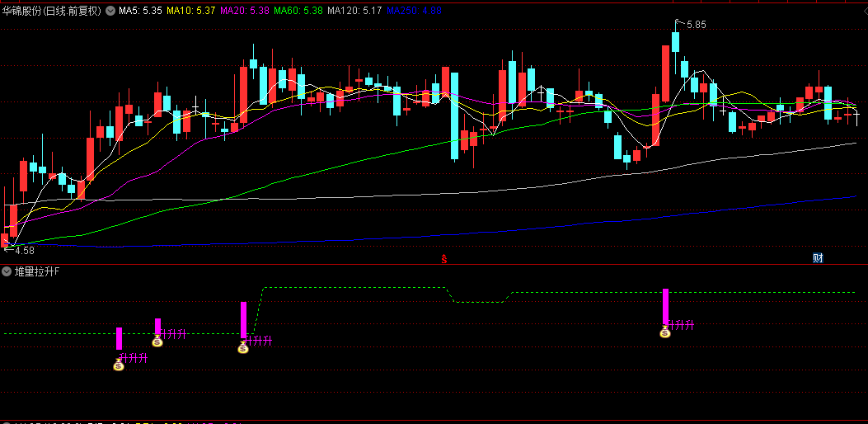
Task: Select the MA5 moving average label
Action: (141, 11)
